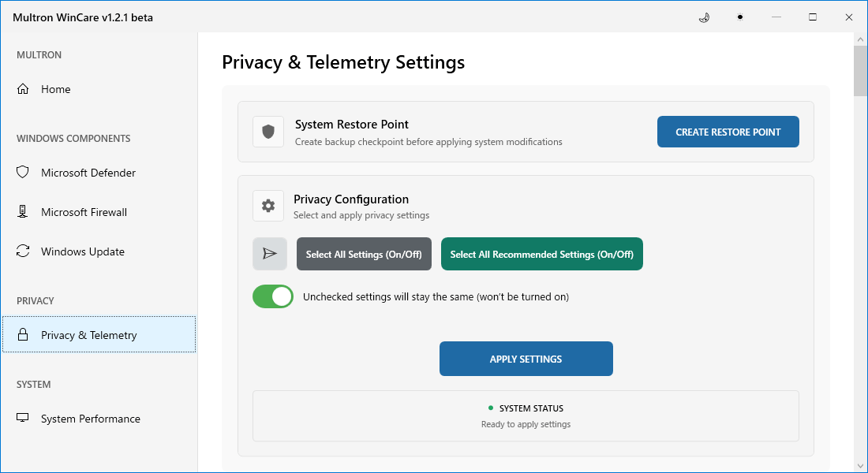
Task: Maximize the WinCare window
Action: pos(812,17)
